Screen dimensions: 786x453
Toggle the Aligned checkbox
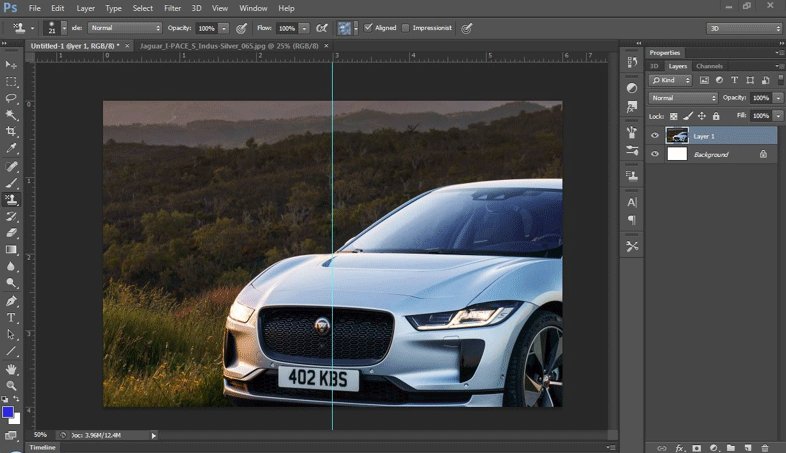(x=369, y=28)
